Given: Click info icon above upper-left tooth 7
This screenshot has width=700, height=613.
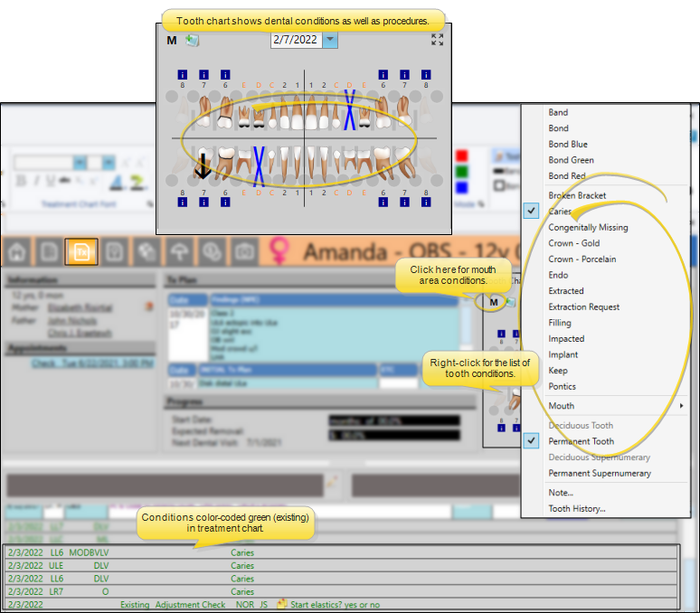Looking at the screenshot, I should (203, 74).
